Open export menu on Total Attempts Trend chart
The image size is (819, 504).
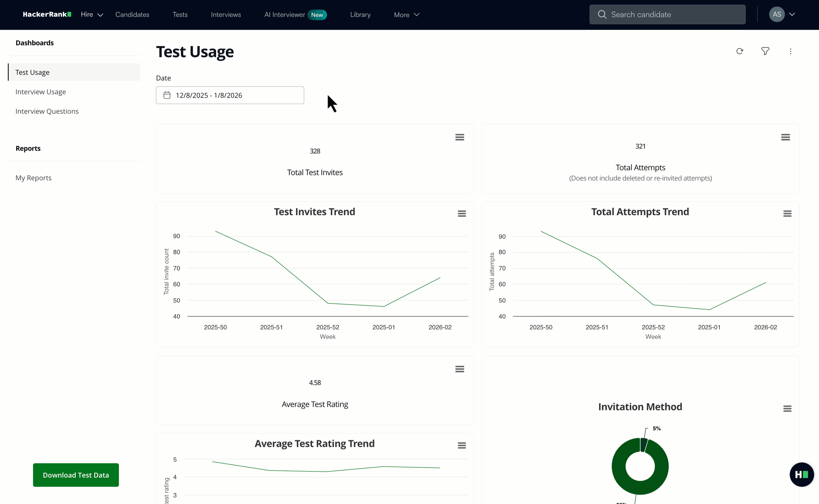coord(787,213)
